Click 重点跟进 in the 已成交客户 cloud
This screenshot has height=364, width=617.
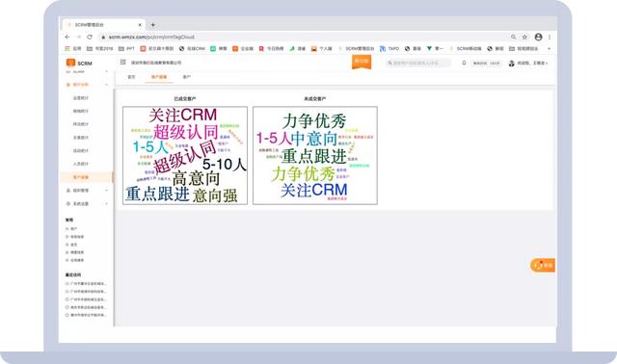click(157, 195)
